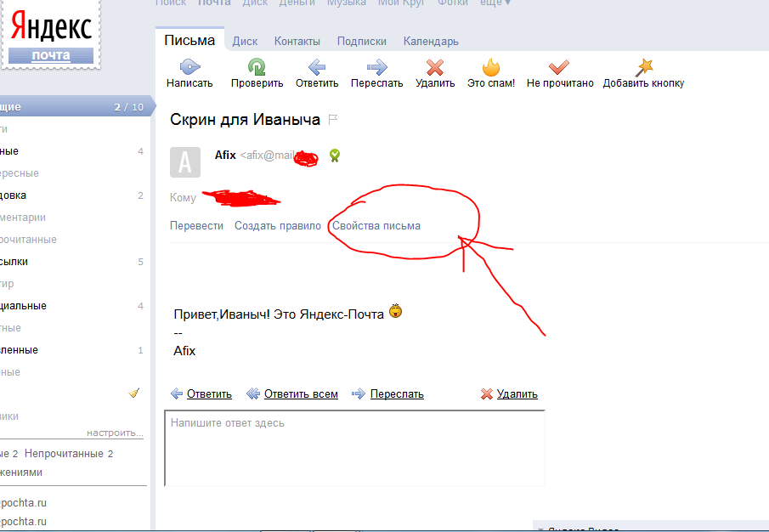Click the Создать правило link

point(278,225)
